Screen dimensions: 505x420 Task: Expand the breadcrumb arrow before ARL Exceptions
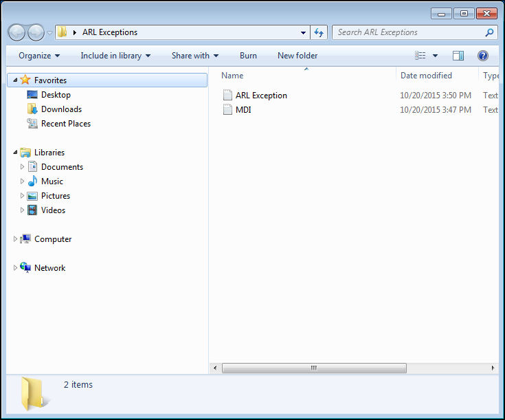coord(75,32)
